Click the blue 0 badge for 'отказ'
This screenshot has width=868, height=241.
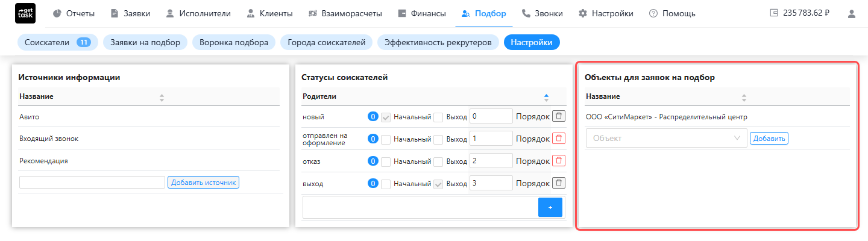(373, 161)
